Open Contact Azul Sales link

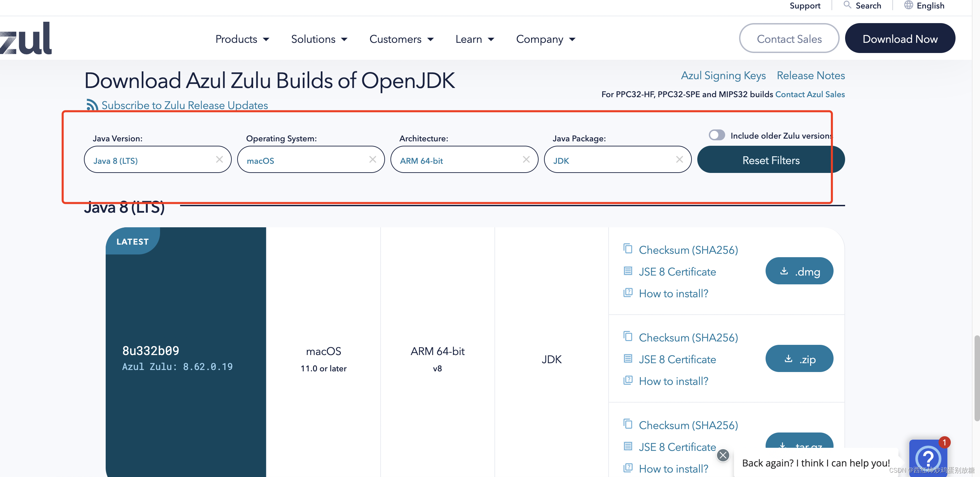pos(809,94)
